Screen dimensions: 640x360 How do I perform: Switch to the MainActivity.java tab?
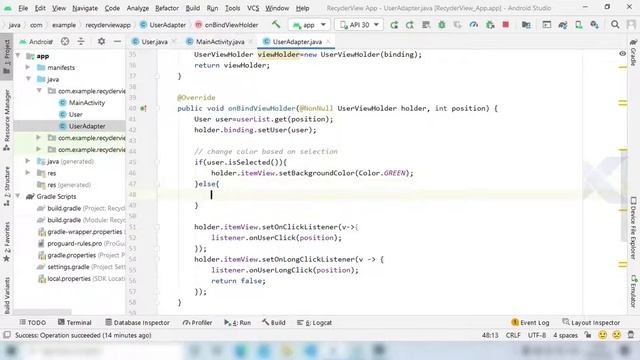220,42
